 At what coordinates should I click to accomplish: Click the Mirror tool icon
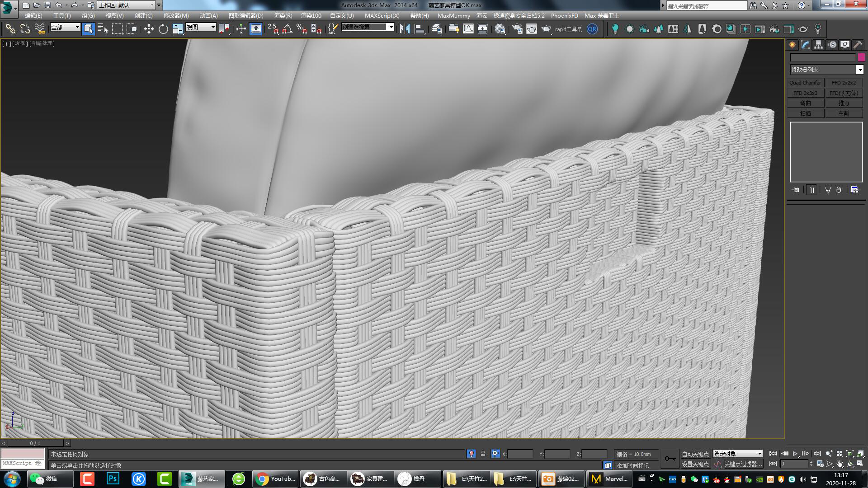(x=405, y=29)
